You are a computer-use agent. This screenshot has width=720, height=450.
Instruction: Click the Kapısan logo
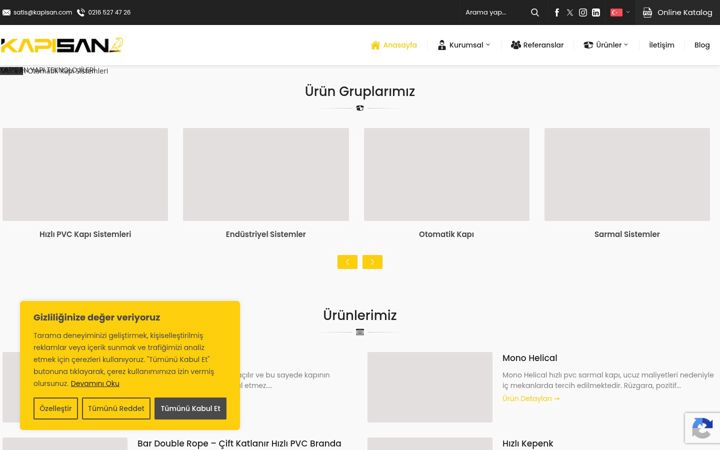pyautogui.click(x=62, y=45)
